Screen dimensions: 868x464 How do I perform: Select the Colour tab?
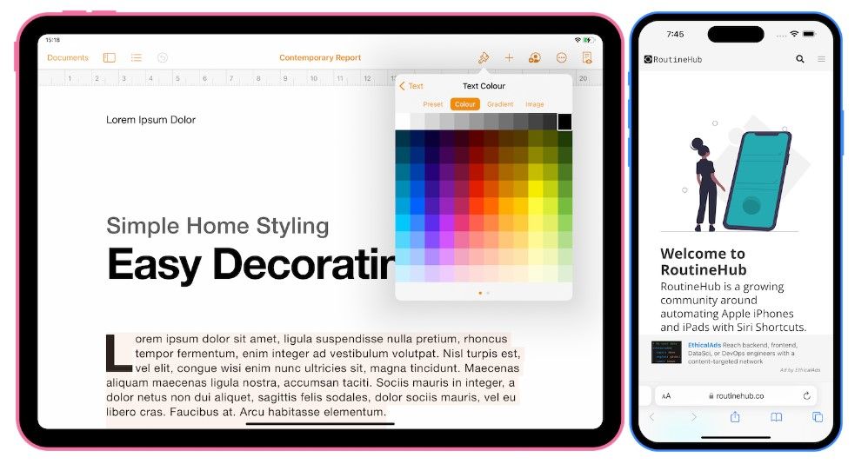[x=465, y=104]
